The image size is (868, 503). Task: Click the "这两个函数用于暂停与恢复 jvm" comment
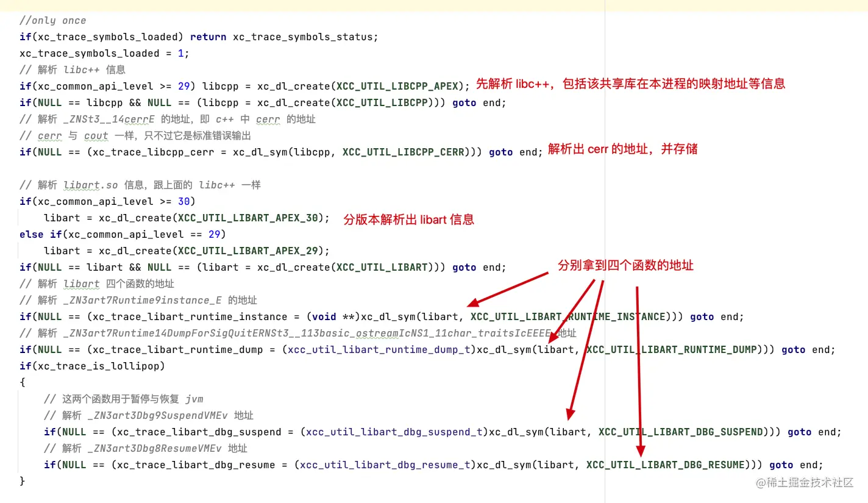click(124, 399)
